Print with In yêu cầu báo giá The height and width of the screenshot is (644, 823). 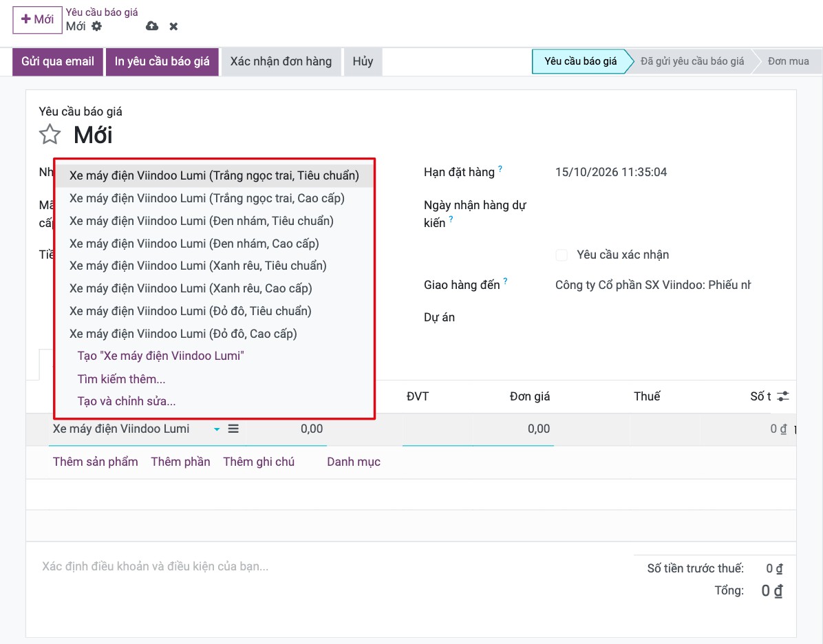[162, 61]
